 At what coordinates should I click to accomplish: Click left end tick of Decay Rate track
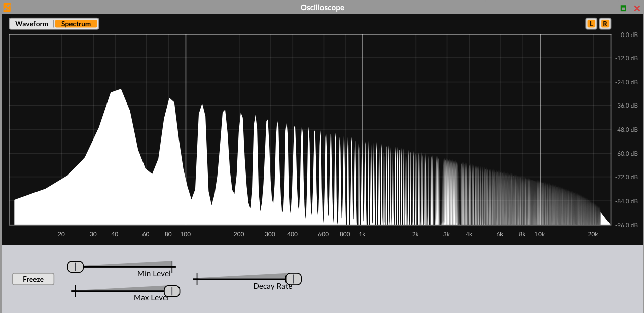click(196, 279)
